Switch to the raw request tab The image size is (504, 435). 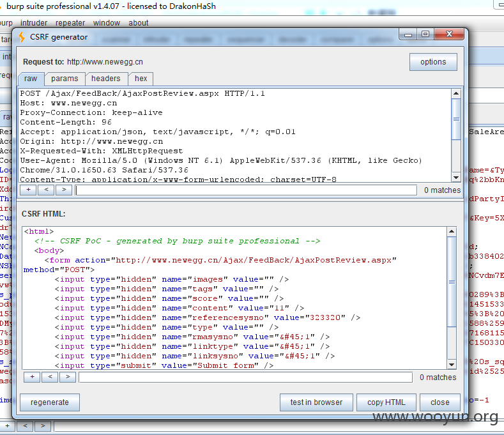31,79
